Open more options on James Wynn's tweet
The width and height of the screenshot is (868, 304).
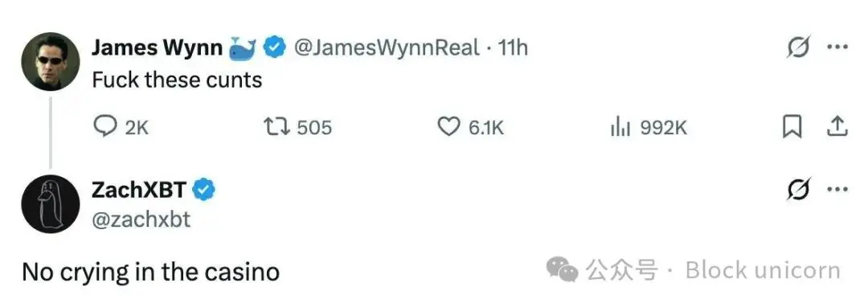[837, 47]
